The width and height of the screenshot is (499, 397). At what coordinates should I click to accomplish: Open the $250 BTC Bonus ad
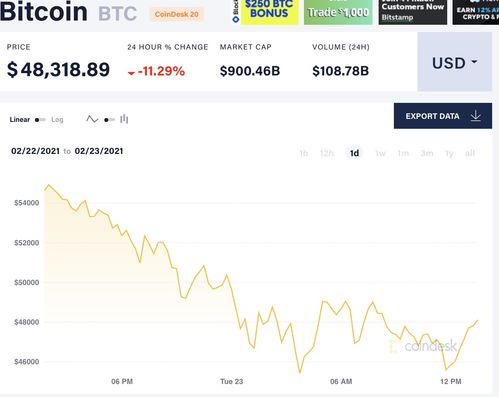tap(269, 11)
